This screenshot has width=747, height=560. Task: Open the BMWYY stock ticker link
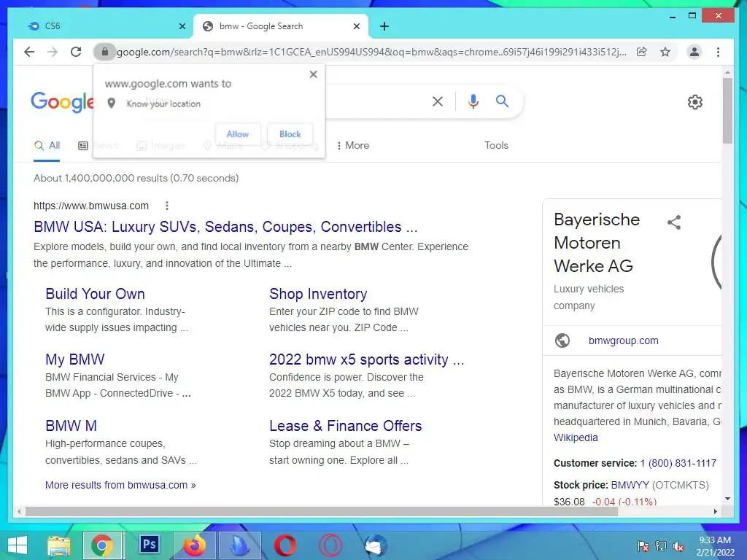pyautogui.click(x=630, y=485)
